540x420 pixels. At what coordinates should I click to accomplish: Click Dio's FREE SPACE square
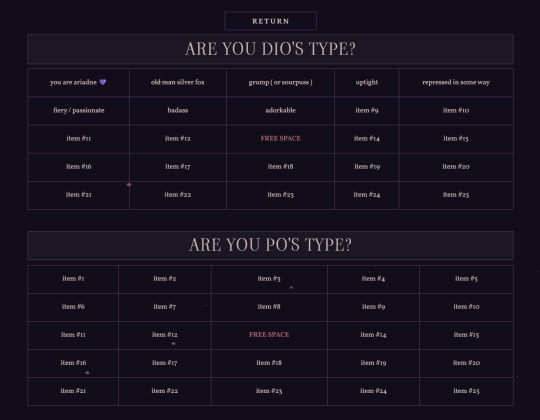coord(280,139)
